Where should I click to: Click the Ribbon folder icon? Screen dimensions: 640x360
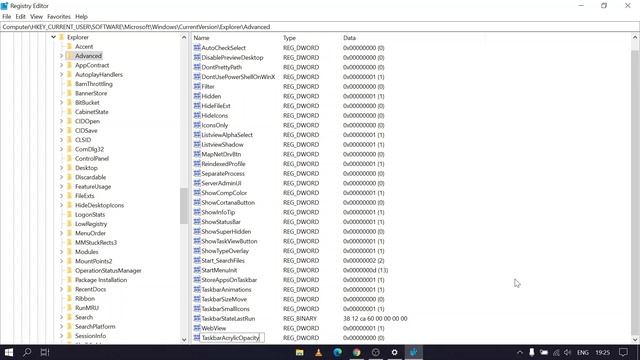(70, 298)
